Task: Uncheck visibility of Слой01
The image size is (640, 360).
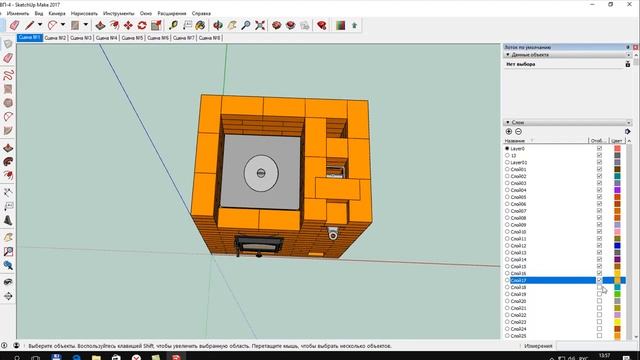Action: click(599, 169)
